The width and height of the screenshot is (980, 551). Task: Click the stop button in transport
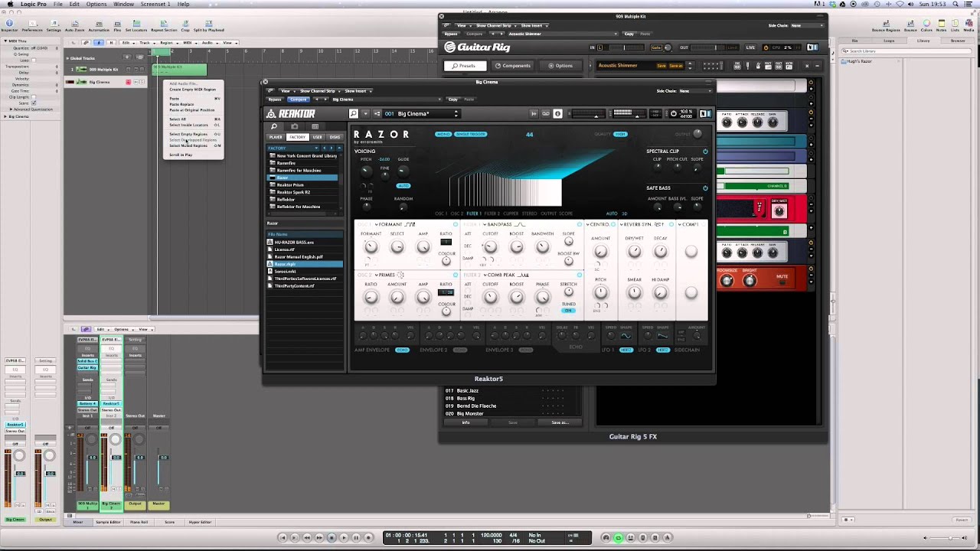click(332, 538)
